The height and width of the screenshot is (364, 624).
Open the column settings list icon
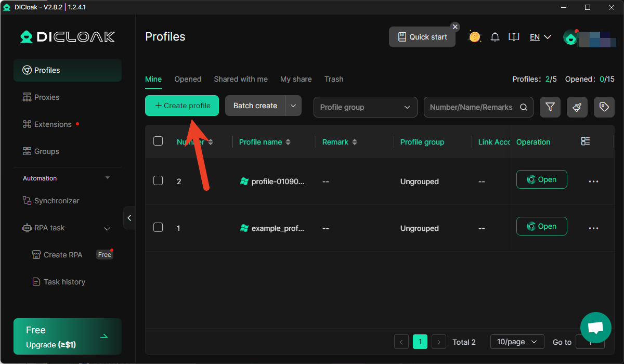pos(586,141)
